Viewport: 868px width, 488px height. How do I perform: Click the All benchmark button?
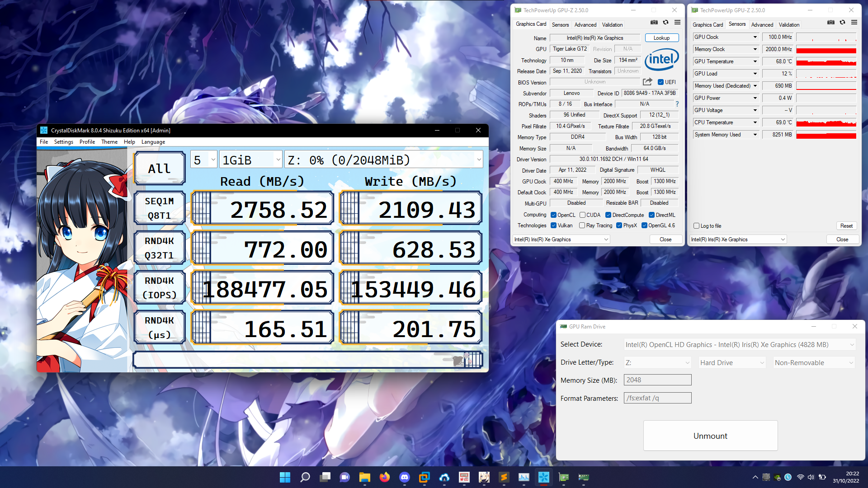click(160, 169)
